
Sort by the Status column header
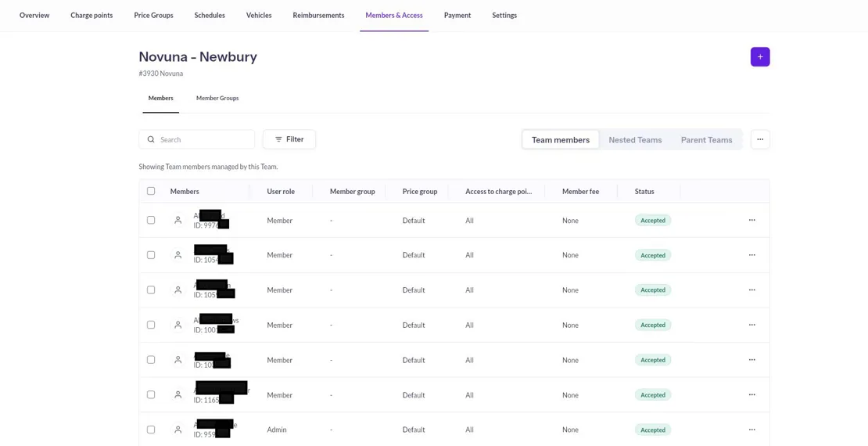(x=644, y=192)
